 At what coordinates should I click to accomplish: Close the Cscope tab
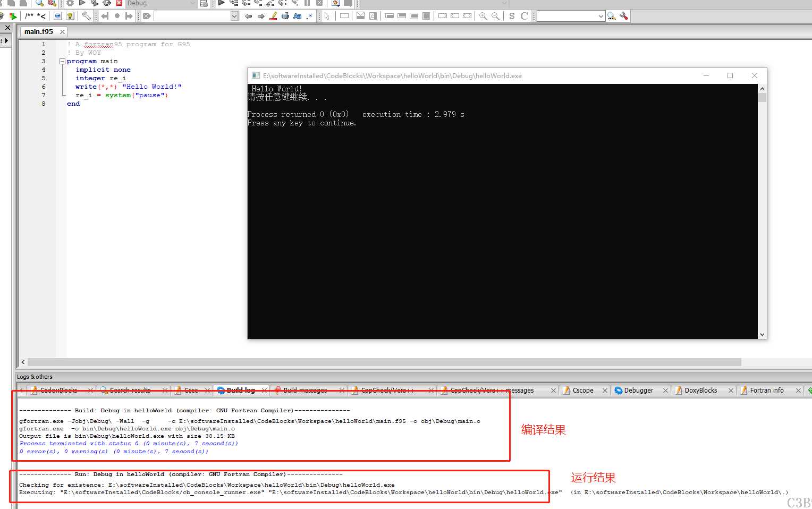point(605,391)
